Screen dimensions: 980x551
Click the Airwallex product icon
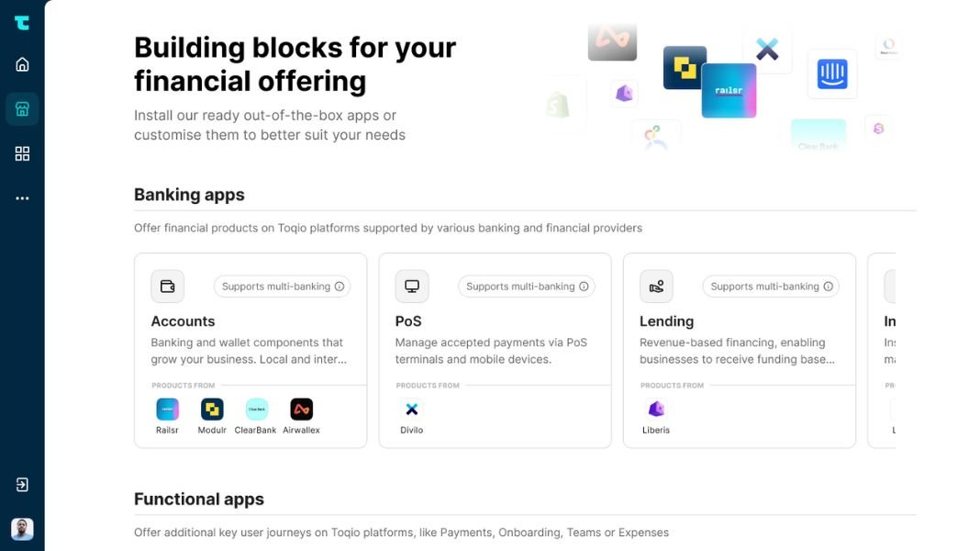tap(301, 409)
